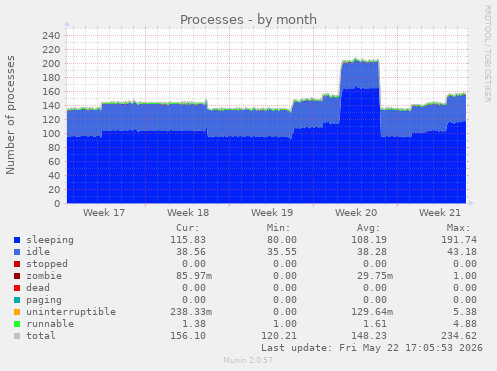Click the y-axis label 100
Screen dimensions: 497x371
[51, 134]
